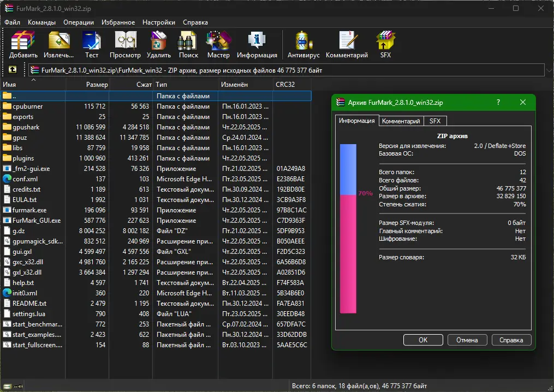Image resolution: width=554 pixels, height=392 pixels.
Task: Sort the list by Размер column header
Action: [97, 85]
